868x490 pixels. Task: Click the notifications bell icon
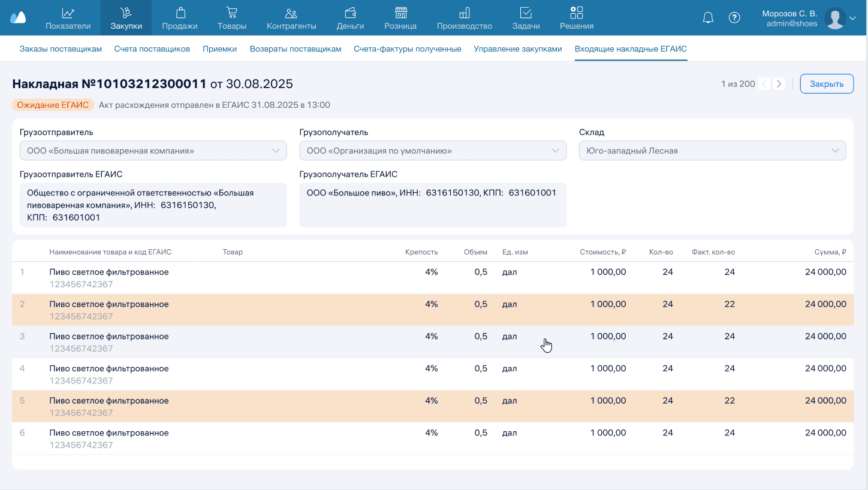click(x=708, y=18)
